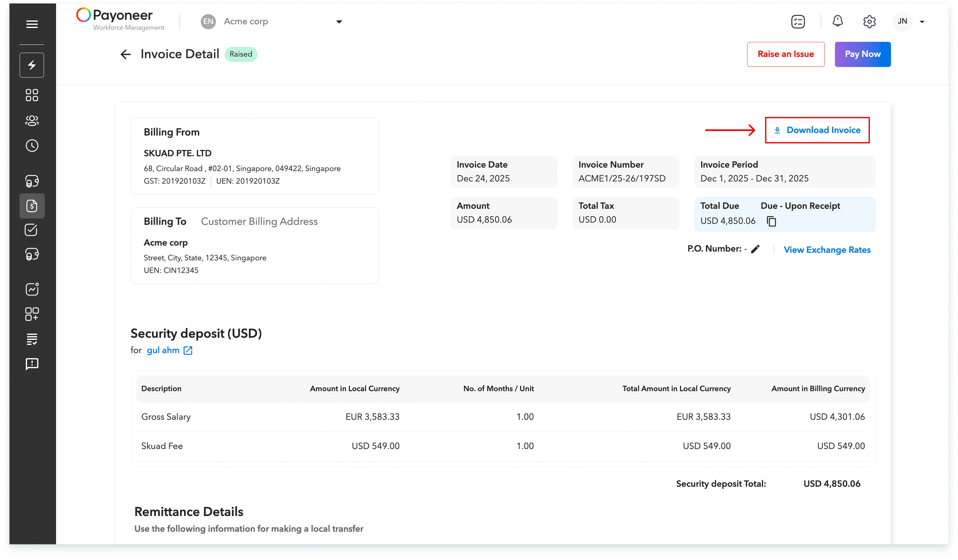Copy the Total Due amount
The image size is (958, 560).
click(x=772, y=221)
